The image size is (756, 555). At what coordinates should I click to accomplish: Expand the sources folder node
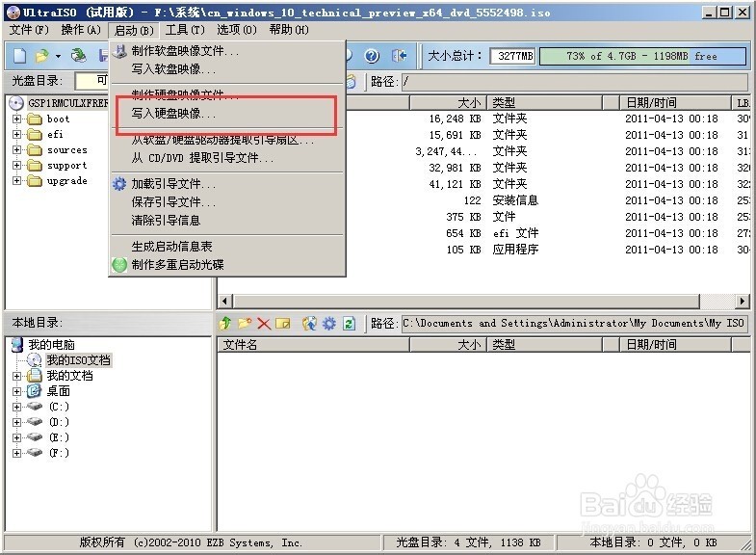point(17,150)
